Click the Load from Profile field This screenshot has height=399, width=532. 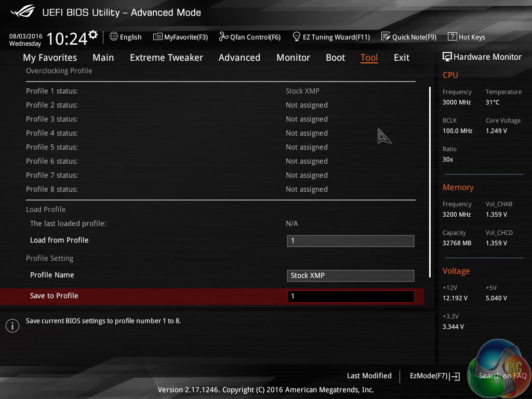pyautogui.click(x=351, y=241)
